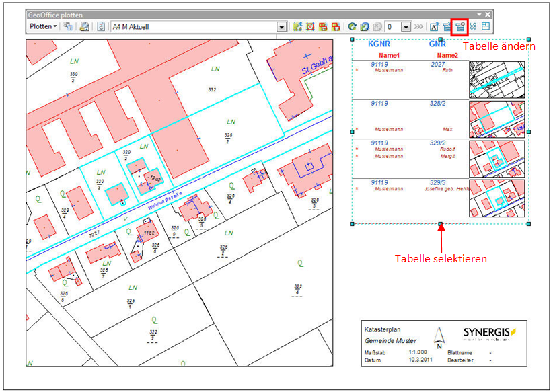Image resolution: width=551 pixels, height=392 pixels.
Task: Open toolbar options arrow beside close button
Action: point(479,14)
